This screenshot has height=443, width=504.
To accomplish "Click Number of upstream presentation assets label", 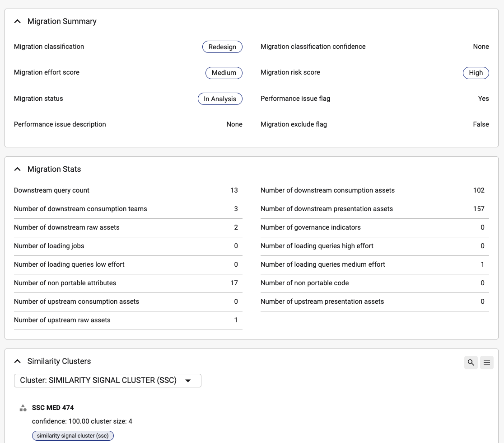I will [322, 302].
